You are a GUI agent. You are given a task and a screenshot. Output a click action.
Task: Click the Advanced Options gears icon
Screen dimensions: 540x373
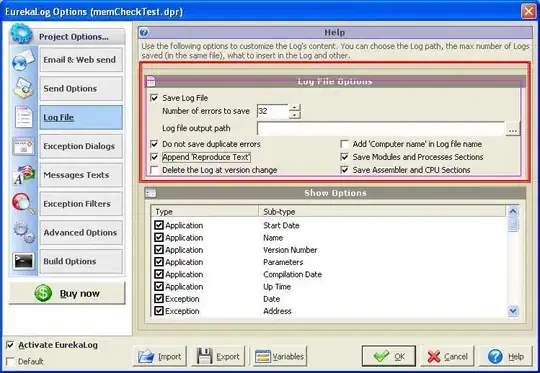point(23,232)
